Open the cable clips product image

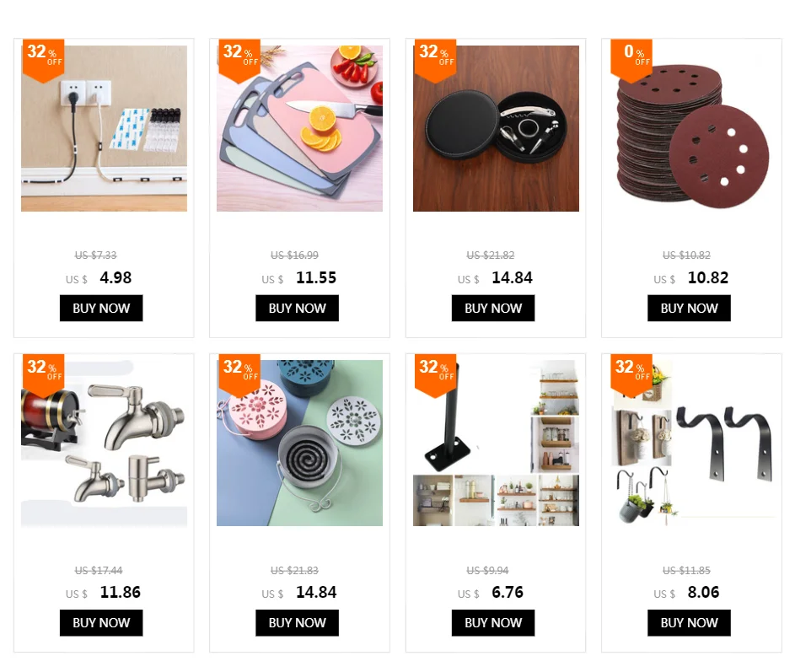pyautogui.click(x=104, y=128)
